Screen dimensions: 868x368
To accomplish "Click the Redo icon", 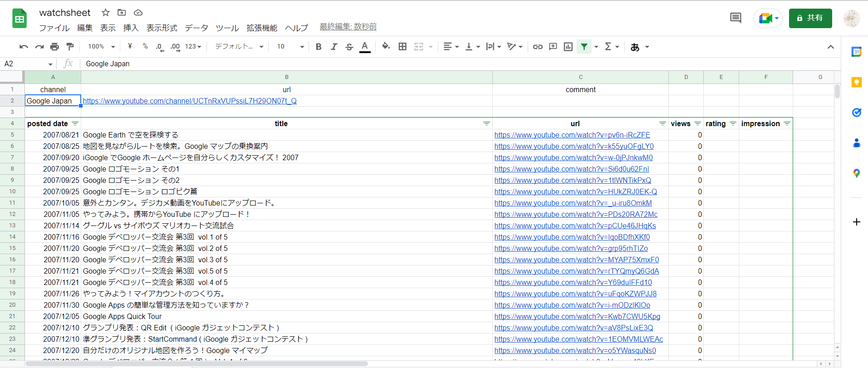I will (39, 47).
